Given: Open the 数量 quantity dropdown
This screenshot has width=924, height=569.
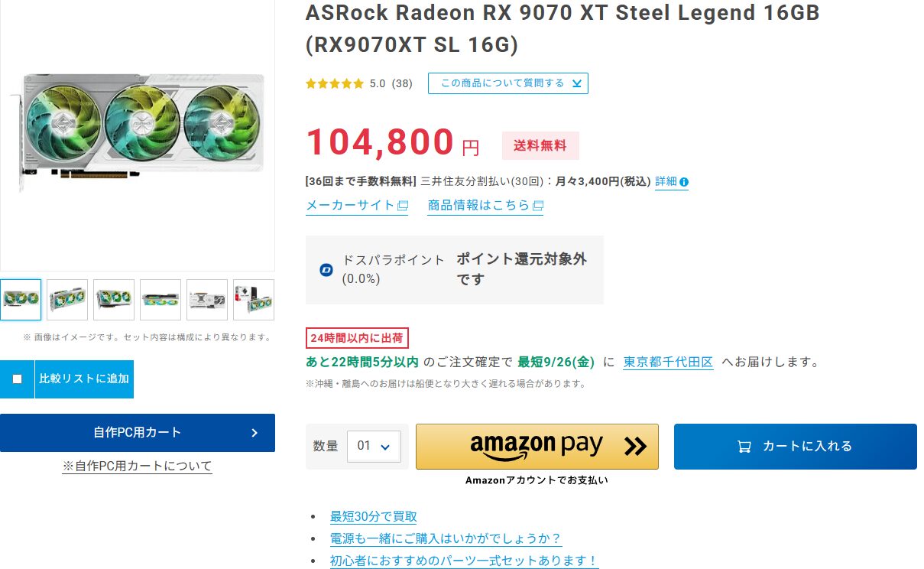Looking at the screenshot, I should click(x=374, y=446).
